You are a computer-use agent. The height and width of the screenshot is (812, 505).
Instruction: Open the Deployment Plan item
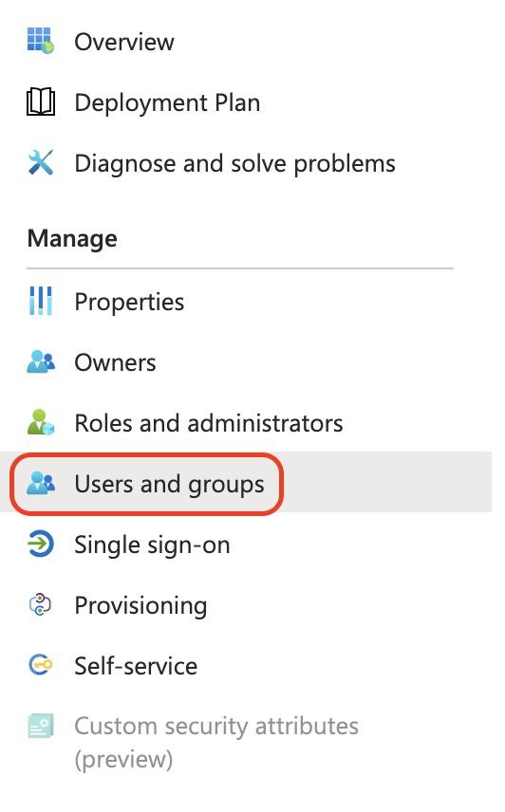pyautogui.click(x=167, y=102)
